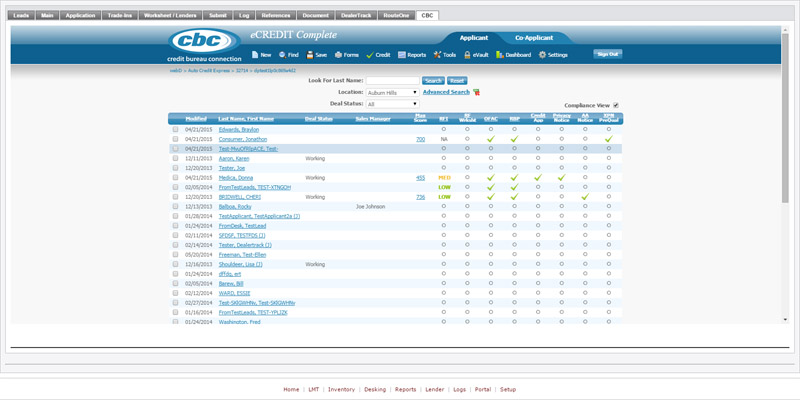
Task: Select the Co-Applicant tab
Action: [534, 38]
